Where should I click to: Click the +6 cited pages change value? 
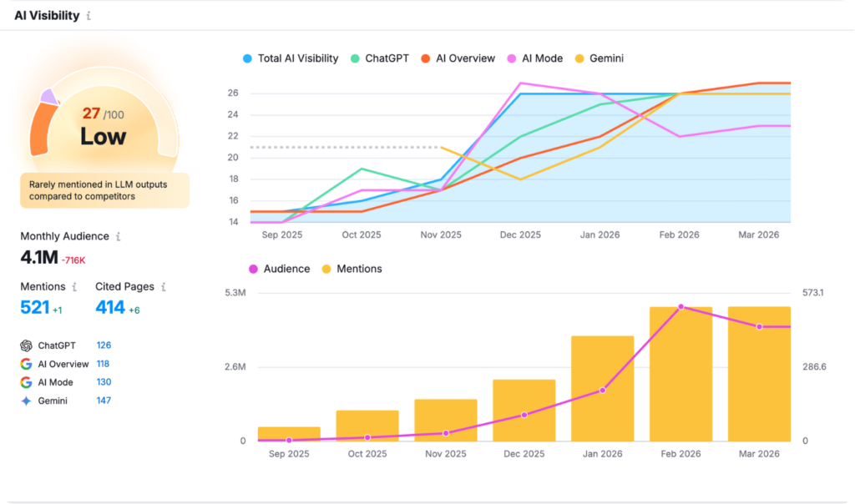click(x=134, y=310)
